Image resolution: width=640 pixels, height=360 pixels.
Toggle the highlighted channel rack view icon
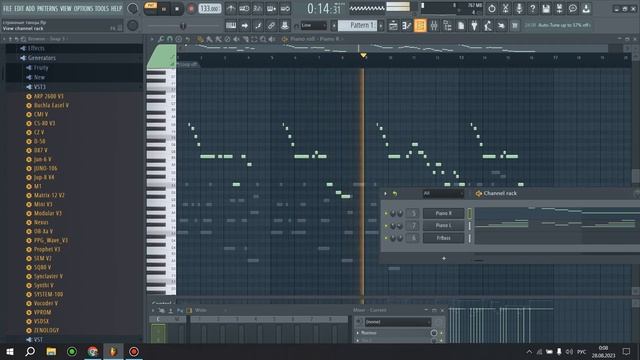(420, 26)
